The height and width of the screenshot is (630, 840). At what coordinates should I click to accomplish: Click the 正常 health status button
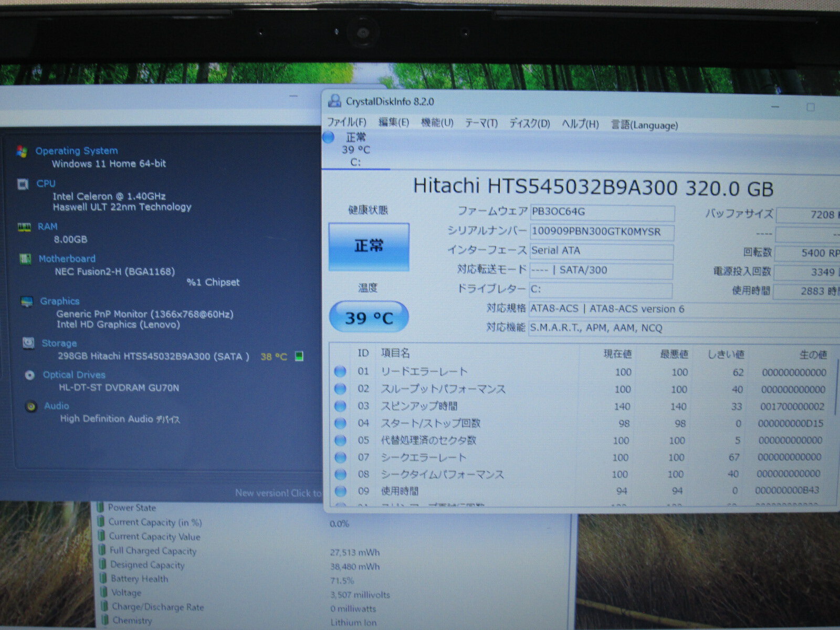click(369, 247)
